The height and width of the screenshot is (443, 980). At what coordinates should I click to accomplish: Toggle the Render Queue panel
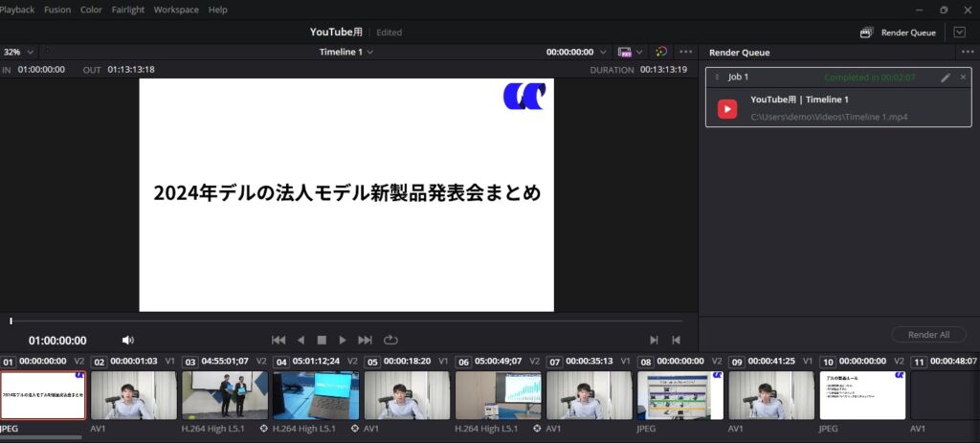(898, 32)
